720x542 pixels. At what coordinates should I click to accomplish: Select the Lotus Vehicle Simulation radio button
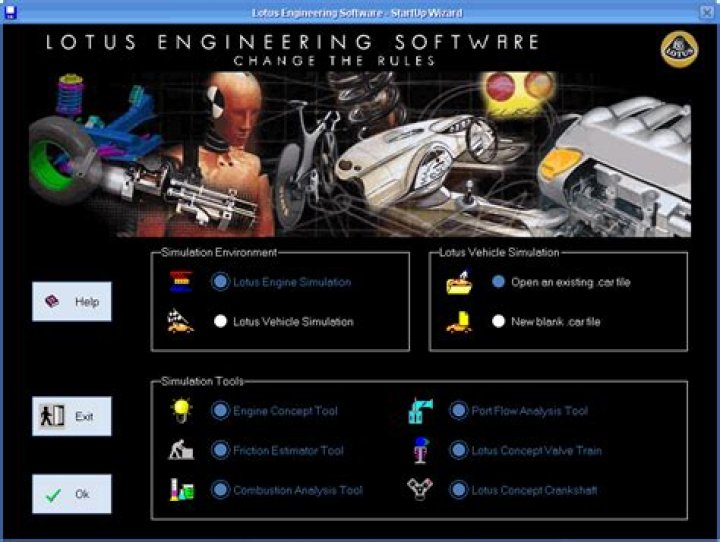pyautogui.click(x=220, y=322)
